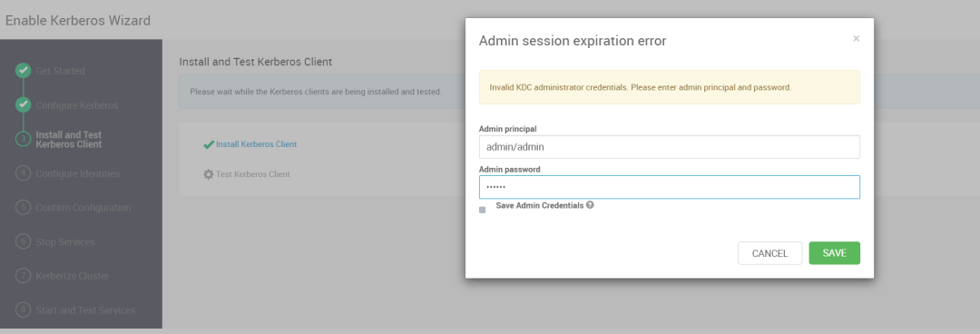Image resolution: width=980 pixels, height=334 pixels.
Task: Click the step 3 circle icon
Action: pos(23,139)
